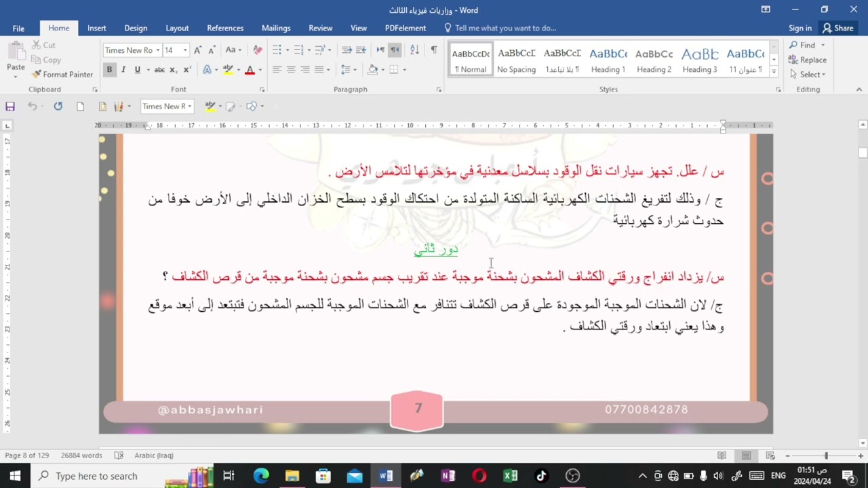
Task: Click the Save icon in quick toolbar
Action: point(10,106)
